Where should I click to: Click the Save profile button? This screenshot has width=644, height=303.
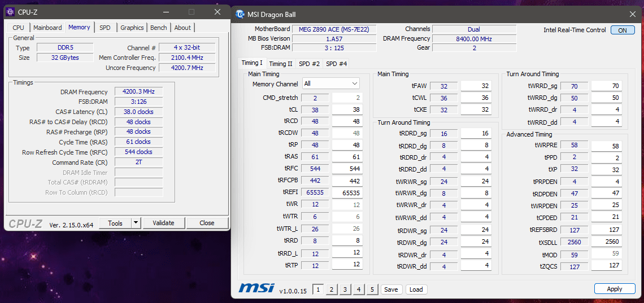[391, 289]
